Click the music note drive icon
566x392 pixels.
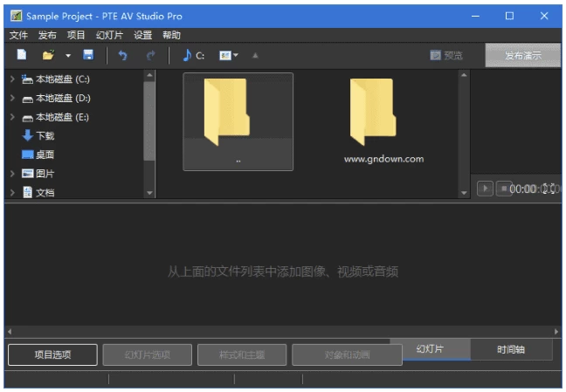coord(187,55)
